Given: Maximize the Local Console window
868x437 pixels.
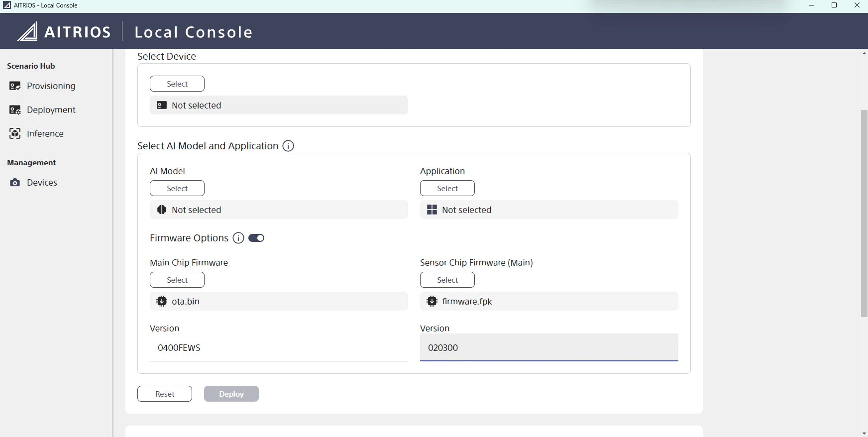Looking at the screenshot, I should click(x=834, y=5).
